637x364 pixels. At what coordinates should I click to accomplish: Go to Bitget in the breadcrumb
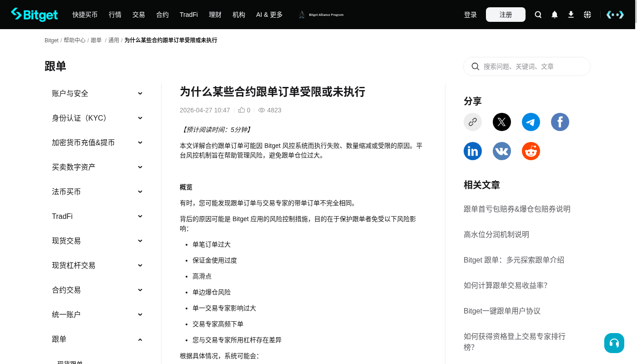click(51, 40)
